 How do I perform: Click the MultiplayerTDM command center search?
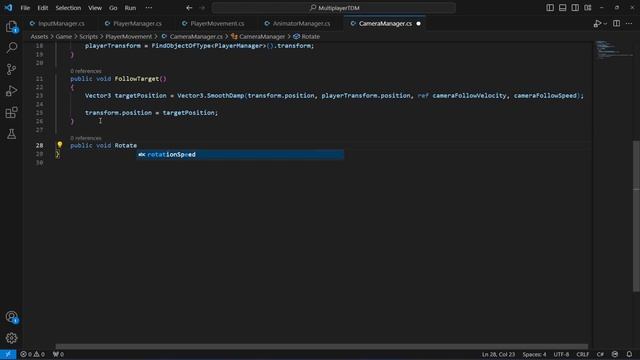pos(334,8)
